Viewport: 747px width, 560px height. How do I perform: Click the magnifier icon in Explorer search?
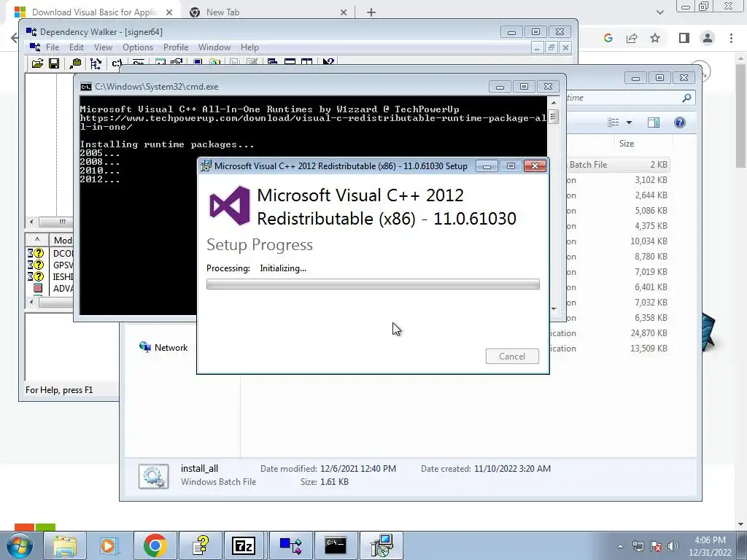click(686, 98)
